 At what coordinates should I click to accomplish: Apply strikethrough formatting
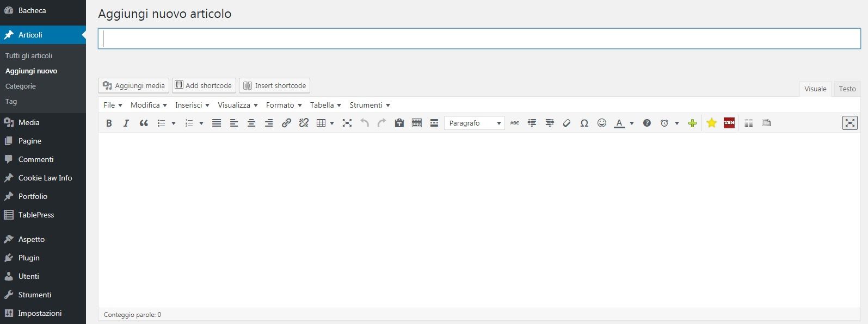pos(515,123)
